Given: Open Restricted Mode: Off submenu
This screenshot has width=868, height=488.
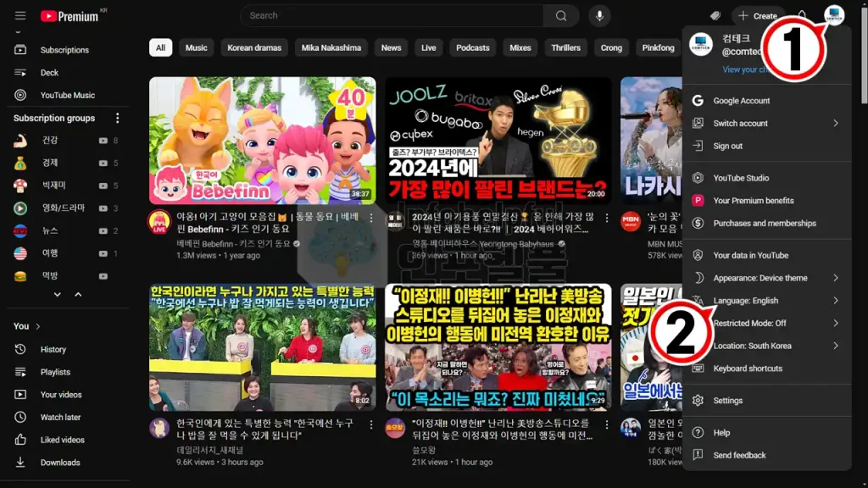Looking at the screenshot, I should (x=766, y=323).
